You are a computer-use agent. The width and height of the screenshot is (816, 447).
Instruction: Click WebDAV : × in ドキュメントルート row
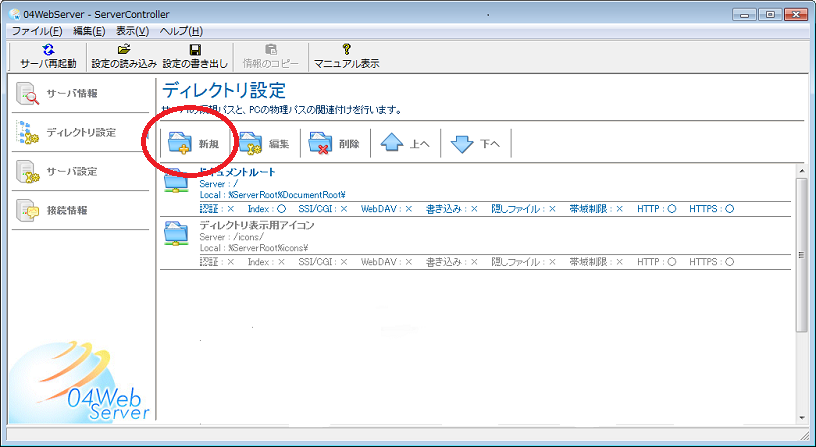click(387, 209)
